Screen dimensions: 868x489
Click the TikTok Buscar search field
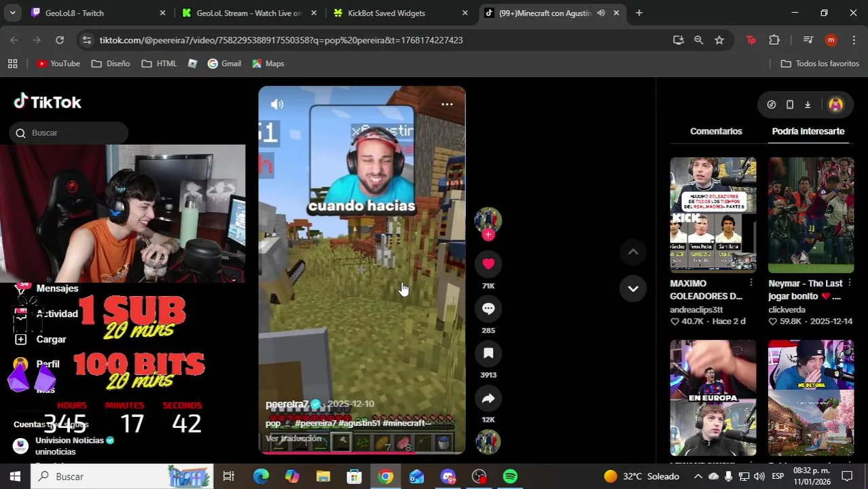[x=69, y=133]
